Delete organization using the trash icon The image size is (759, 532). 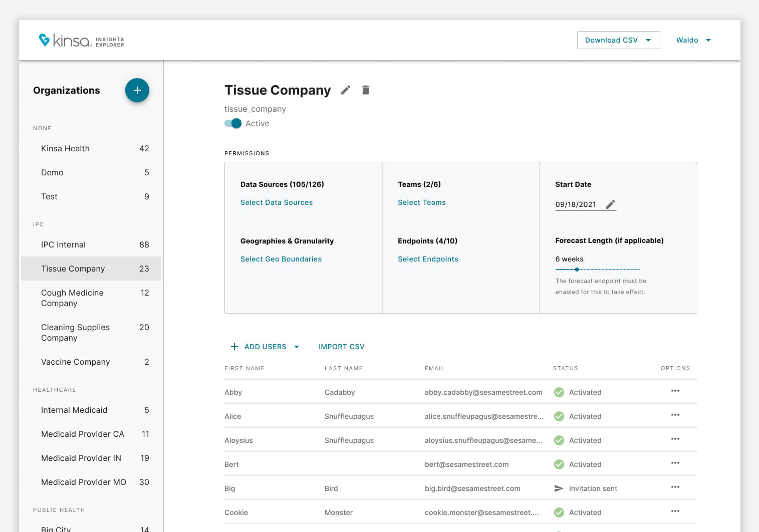pyautogui.click(x=366, y=90)
